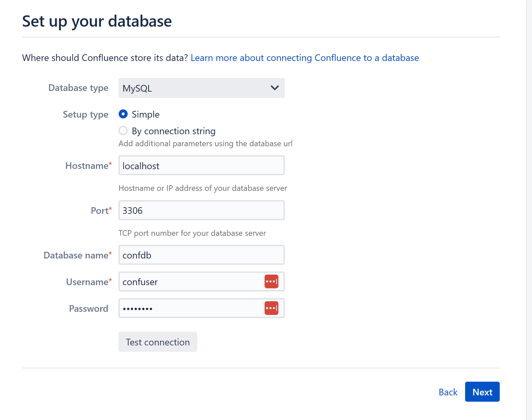532x420 pixels.
Task: Open the Learn more about connecting Confluence link
Action: (x=304, y=58)
